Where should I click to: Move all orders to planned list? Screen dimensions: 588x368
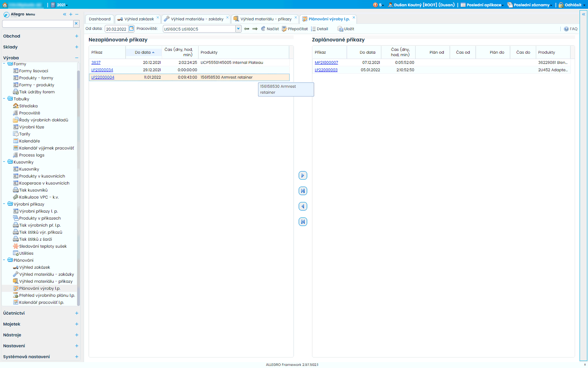(303, 191)
